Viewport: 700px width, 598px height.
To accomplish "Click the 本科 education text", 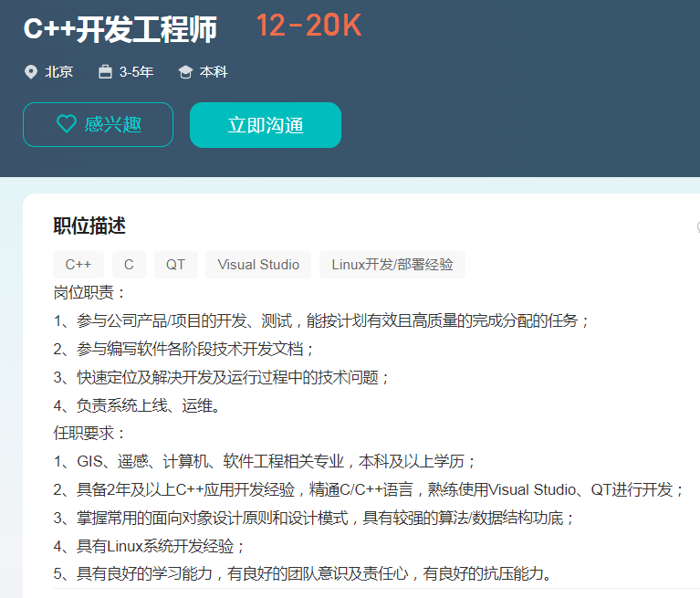I will (x=214, y=72).
